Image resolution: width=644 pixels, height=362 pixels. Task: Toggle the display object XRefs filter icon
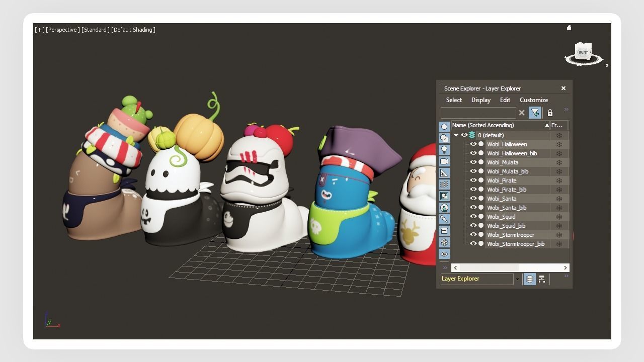[444, 208]
